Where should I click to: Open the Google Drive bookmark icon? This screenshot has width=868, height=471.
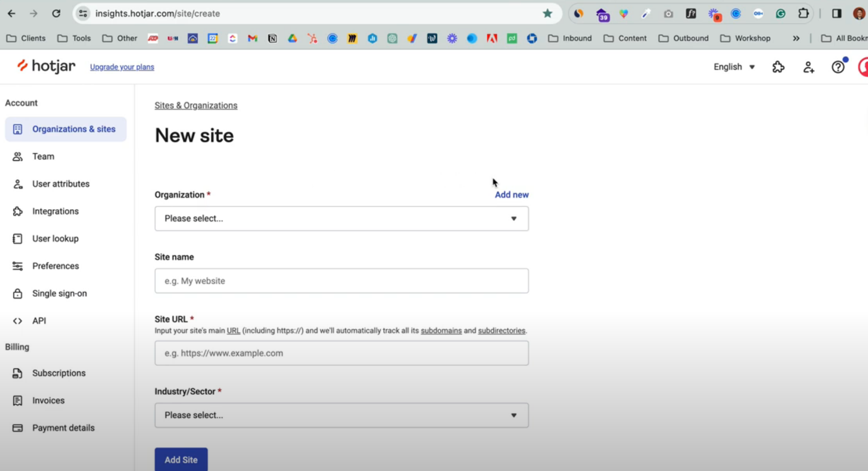point(292,38)
